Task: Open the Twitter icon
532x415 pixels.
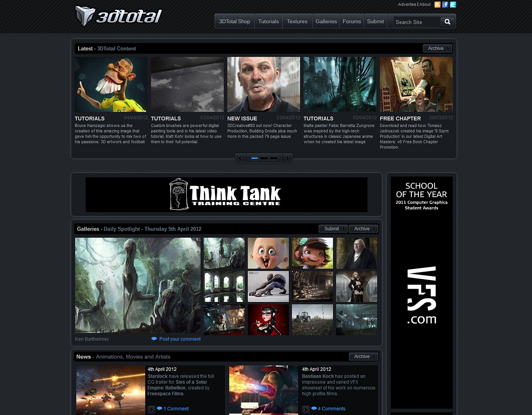Action: tap(453, 5)
